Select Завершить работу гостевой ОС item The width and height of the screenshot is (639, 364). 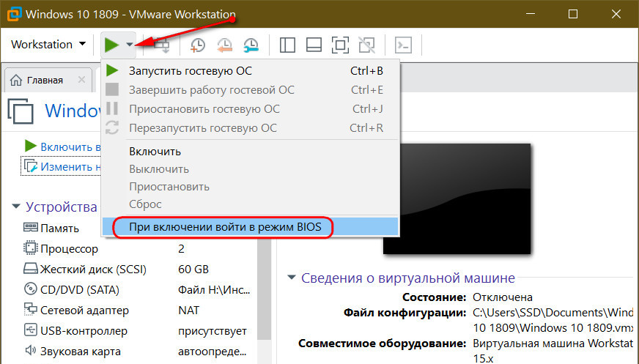click(250, 89)
